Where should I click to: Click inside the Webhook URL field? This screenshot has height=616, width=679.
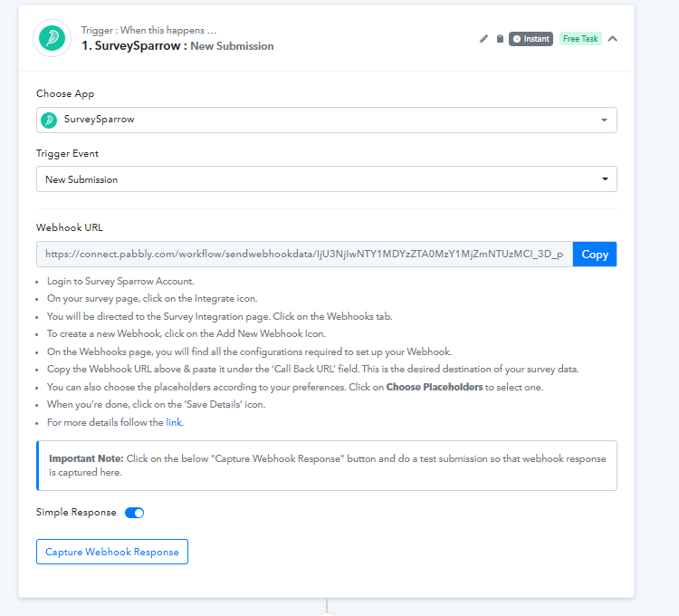click(304, 255)
